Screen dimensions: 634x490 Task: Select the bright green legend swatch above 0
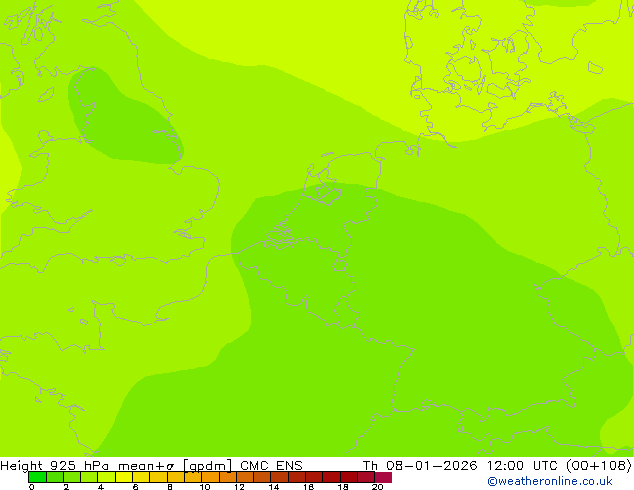(37, 477)
